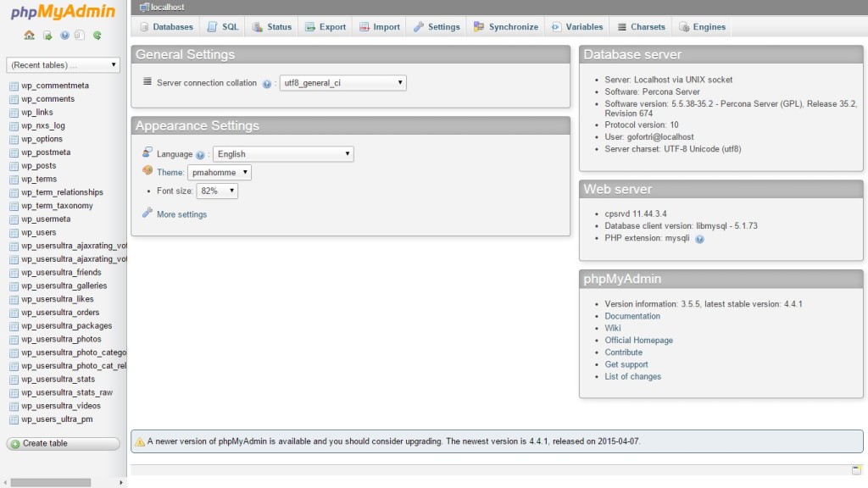
Task: Click the right arrow of the navigation scrollbar
Action: pos(121,483)
